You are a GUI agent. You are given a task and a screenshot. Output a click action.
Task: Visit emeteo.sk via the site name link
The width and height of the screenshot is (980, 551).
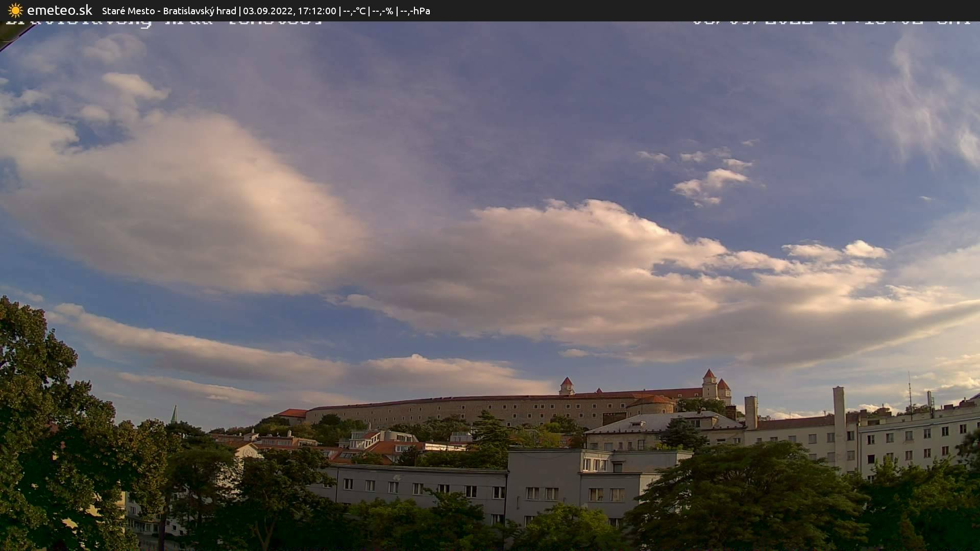[59, 10]
